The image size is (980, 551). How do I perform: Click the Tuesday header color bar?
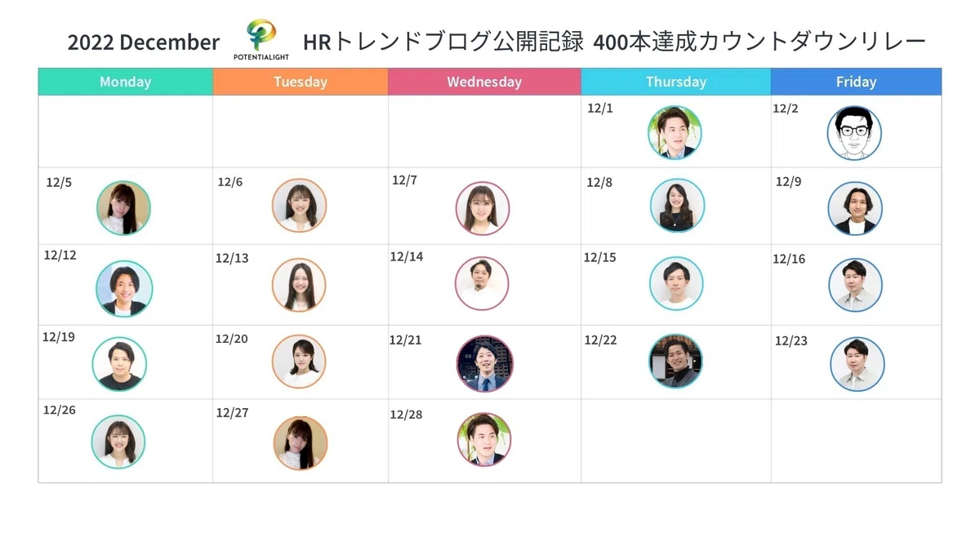tap(300, 82)
